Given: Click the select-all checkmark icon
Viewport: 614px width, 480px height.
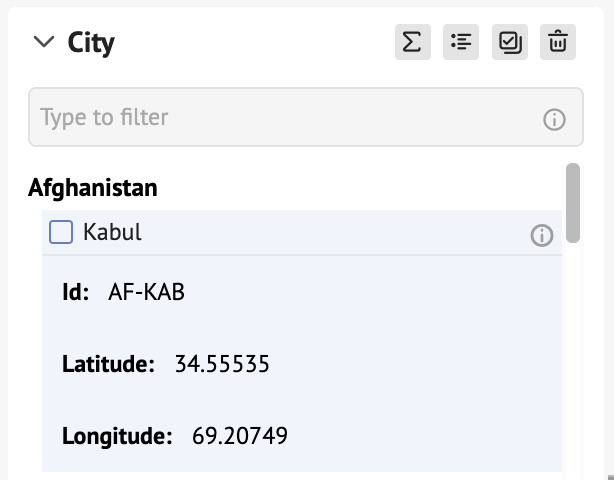Looking at the screenshot, I should click(x=510, y=42).
